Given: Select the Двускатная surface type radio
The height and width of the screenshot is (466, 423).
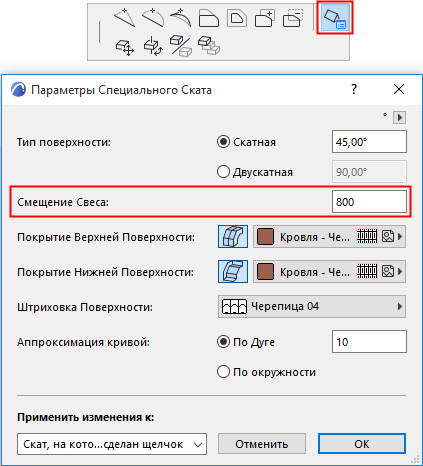Looking at the screenshot, I should point(223,172).
